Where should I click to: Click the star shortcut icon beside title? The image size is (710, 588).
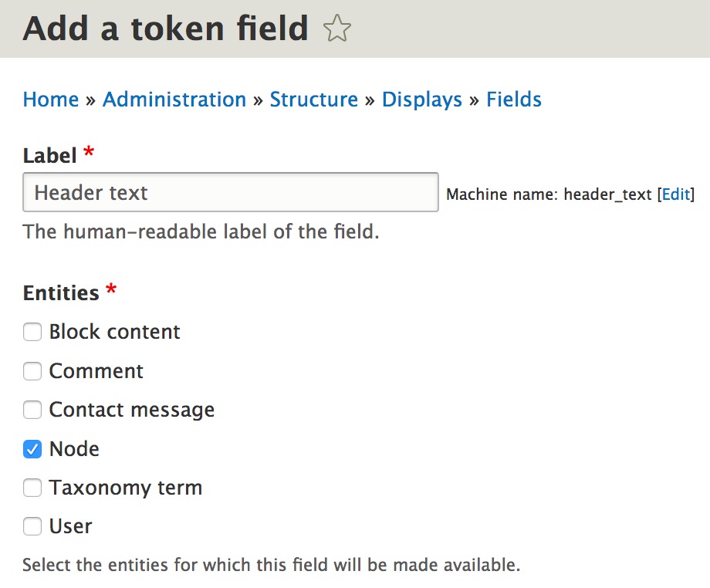click(x=337, y=30)
